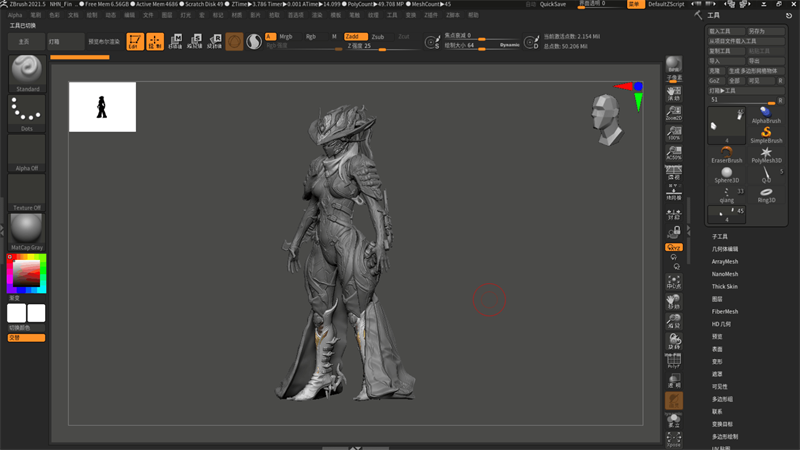The height and width of the screenshot is (450, 800).
Task: Select the Sphere3D tool
Action: click(726, 172)
